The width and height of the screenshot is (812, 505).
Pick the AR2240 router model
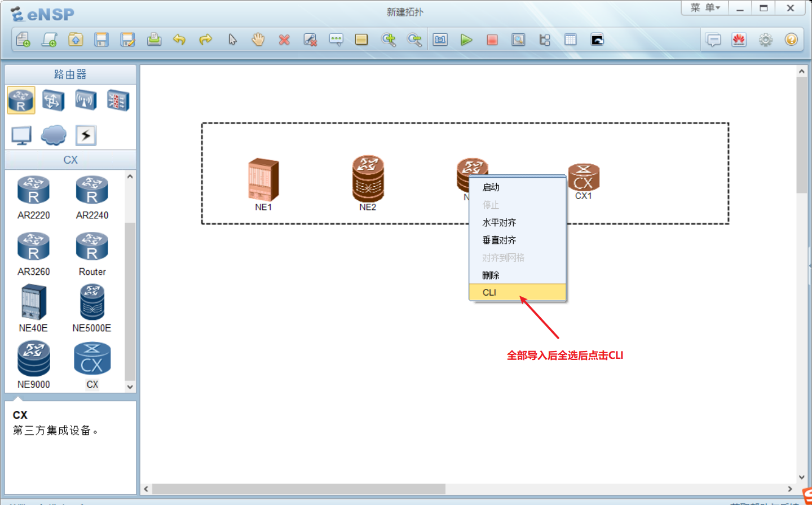92,197
